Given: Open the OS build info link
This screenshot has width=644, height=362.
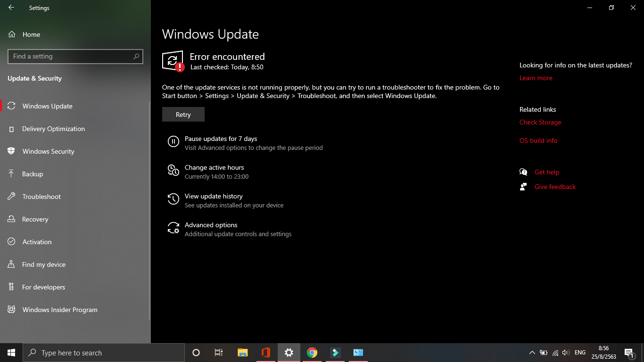Looking at the screenshot, I should 538,140.
